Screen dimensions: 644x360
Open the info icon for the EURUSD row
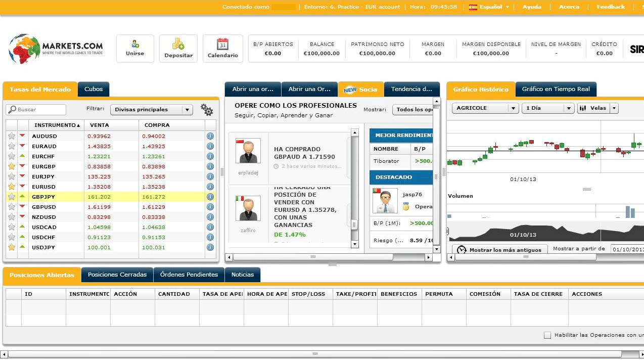(x=210, y=187)
